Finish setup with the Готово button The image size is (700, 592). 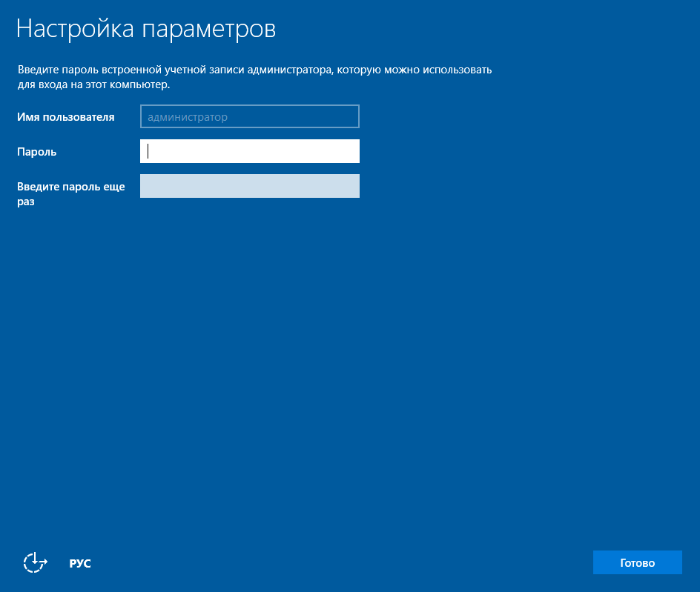coord(637,562)
